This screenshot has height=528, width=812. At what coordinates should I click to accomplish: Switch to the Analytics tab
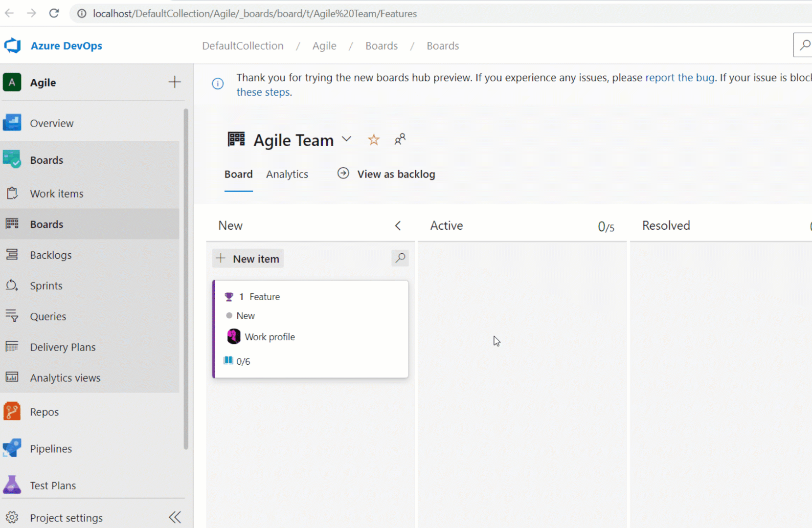(287, 174)
